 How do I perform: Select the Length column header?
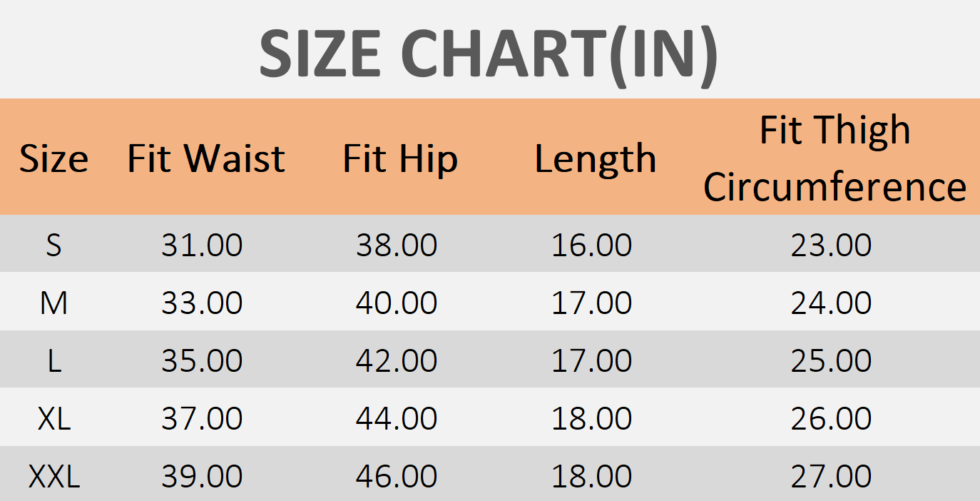tap(596, 158)
